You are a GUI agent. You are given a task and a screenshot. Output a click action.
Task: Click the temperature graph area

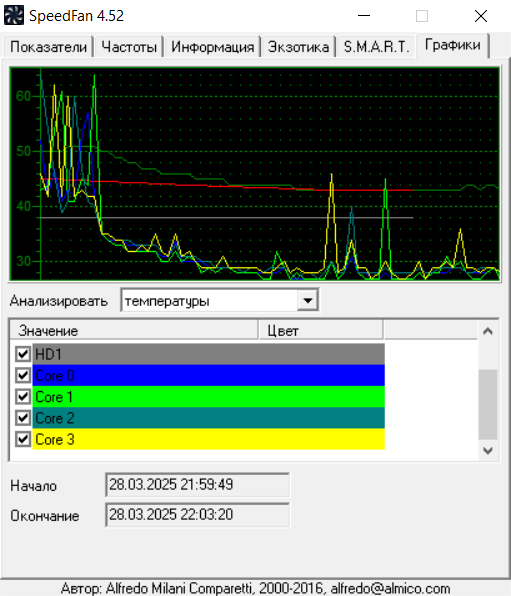254,174
